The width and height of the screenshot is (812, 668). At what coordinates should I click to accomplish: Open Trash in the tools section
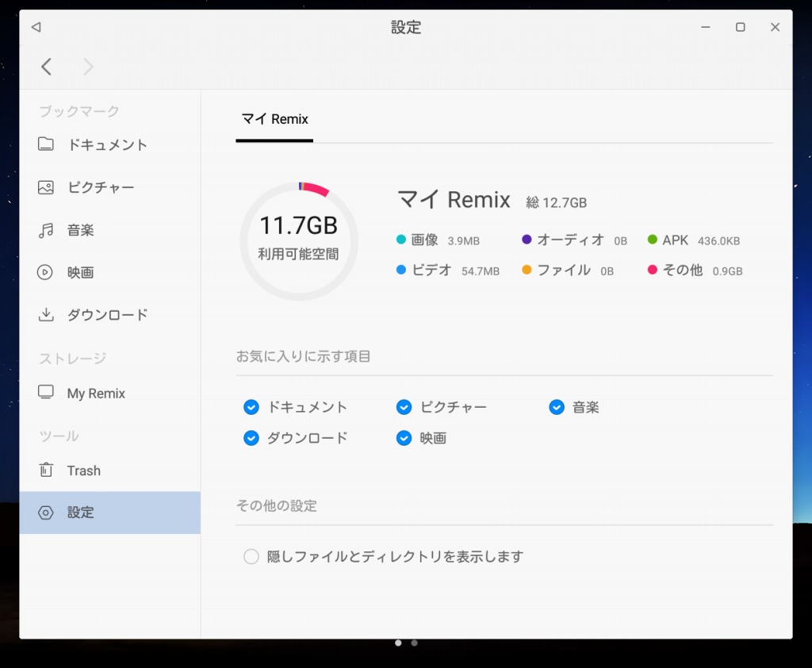(109, 470)
